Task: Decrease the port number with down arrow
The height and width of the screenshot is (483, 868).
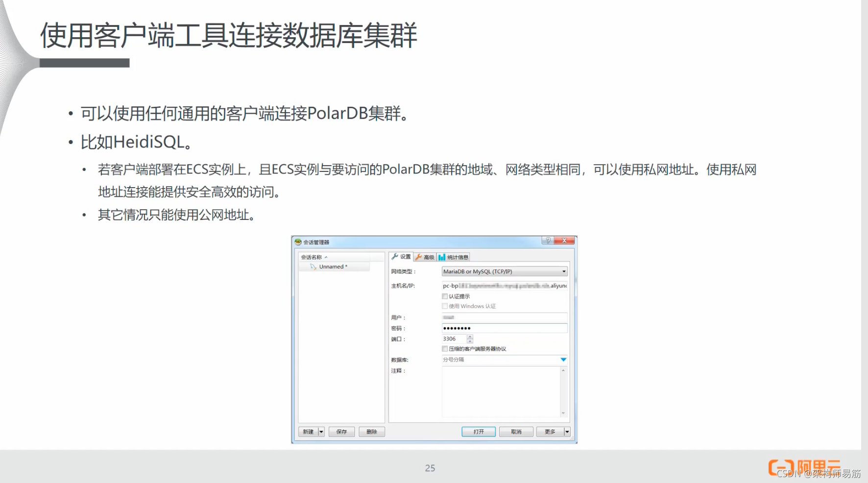Action: coord(470,341)
